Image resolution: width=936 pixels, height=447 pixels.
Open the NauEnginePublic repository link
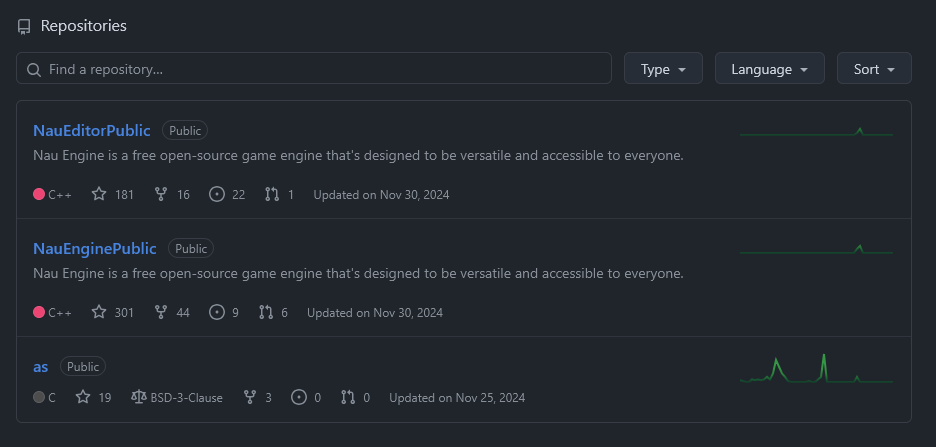point(95,248)
